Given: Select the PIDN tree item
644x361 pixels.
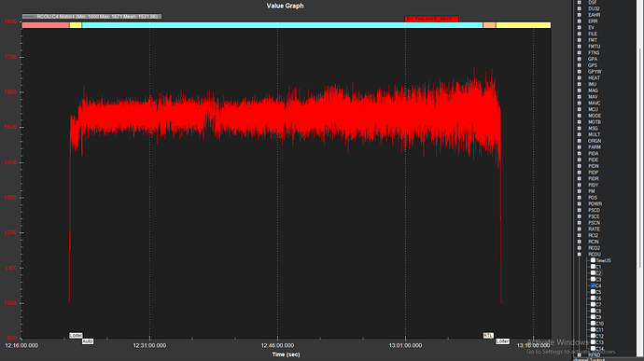Looking at the screenshot, I should [x=593, y=166].
